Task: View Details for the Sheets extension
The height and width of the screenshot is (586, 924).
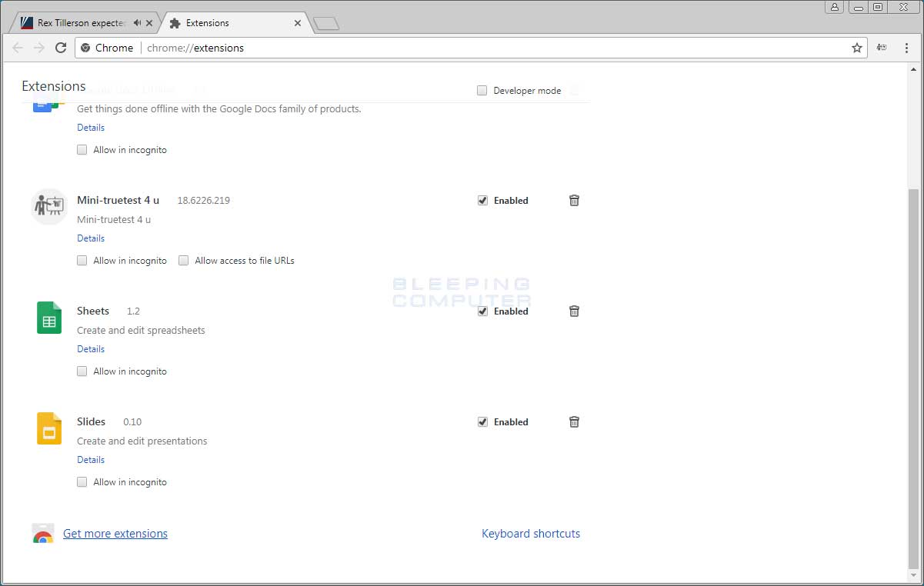Action: [91, 349]
